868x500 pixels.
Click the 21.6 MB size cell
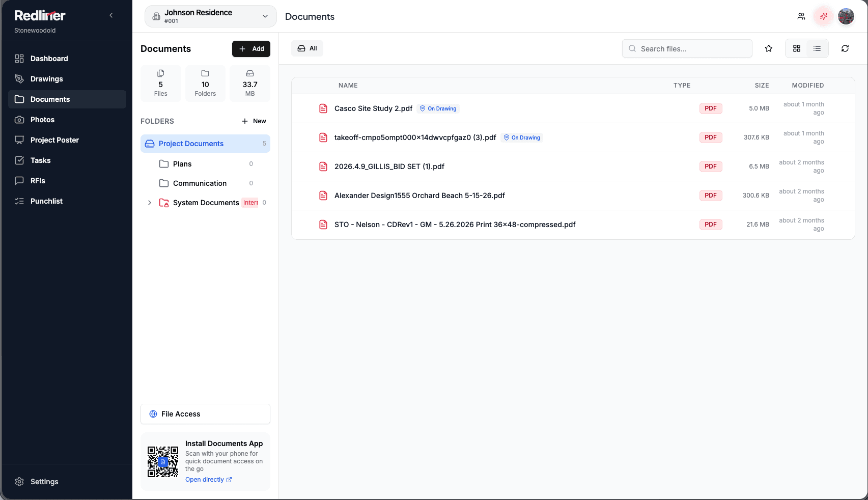click(758, 225)
